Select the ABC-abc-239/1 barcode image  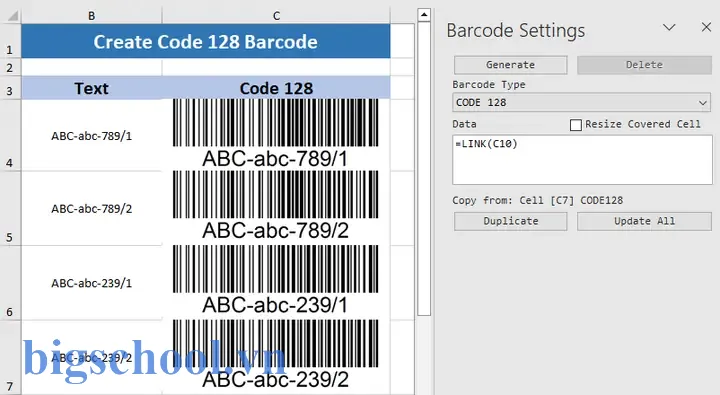click(276, 280)
